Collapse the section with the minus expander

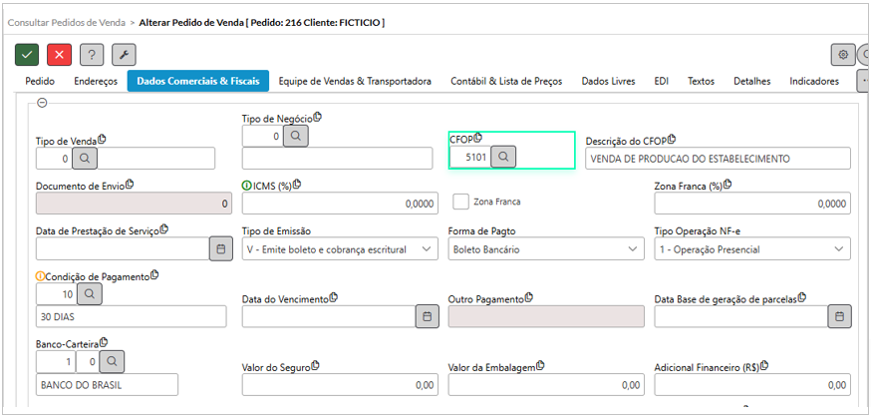(42, 102)
